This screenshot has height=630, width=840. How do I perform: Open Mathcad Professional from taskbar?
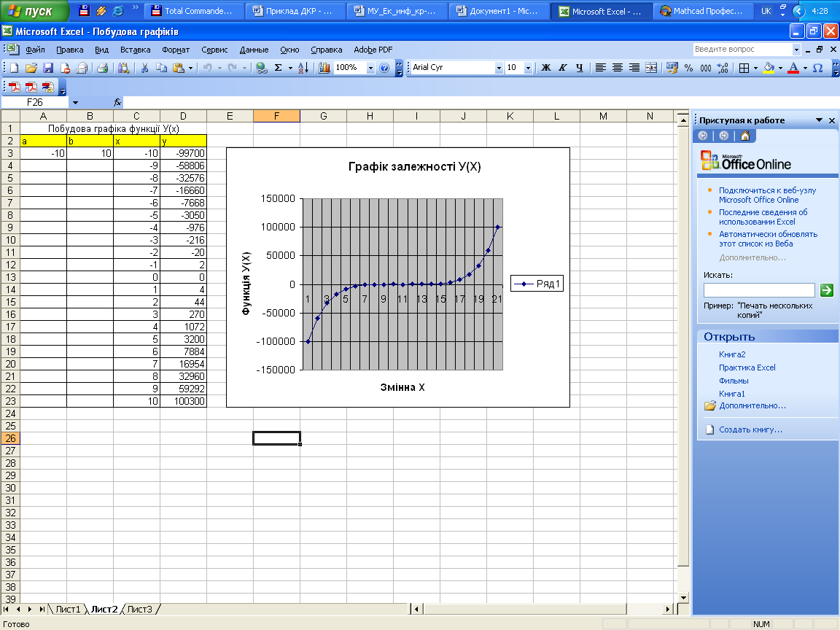click(704, 11)
